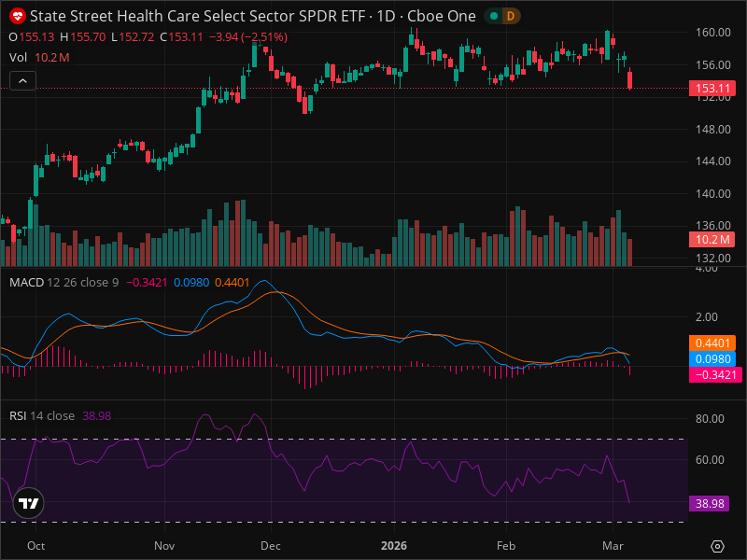Click the Dec label on time axis
The image size is (747, 560).
[271, 546]
